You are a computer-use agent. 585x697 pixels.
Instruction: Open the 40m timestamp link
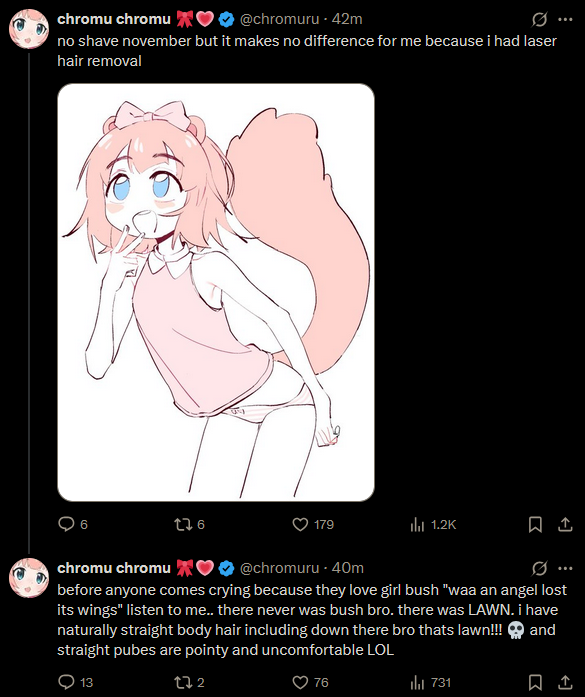point(348,568)
